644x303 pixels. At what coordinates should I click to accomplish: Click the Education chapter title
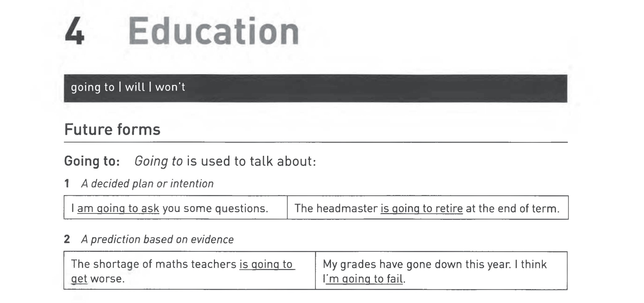pos(214,31)
